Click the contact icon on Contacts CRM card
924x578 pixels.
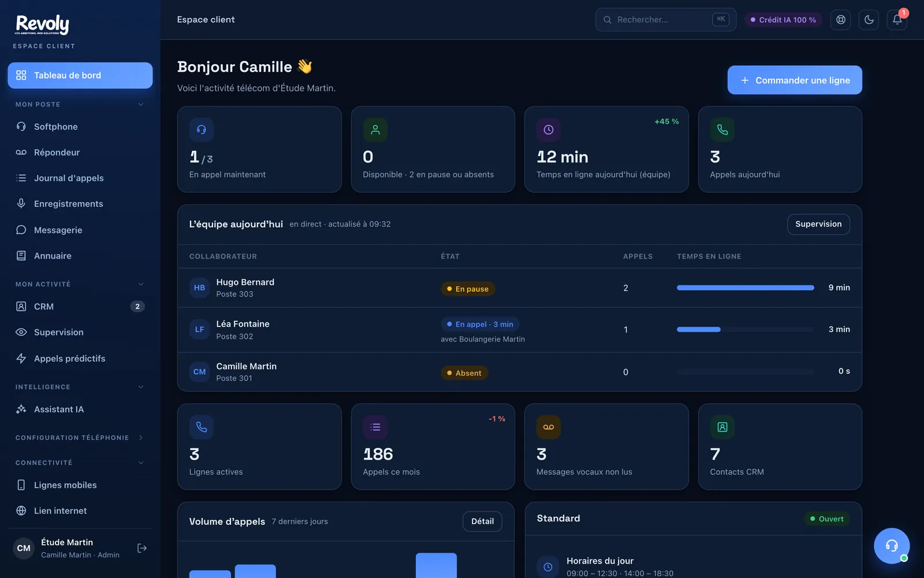[722, 427]
